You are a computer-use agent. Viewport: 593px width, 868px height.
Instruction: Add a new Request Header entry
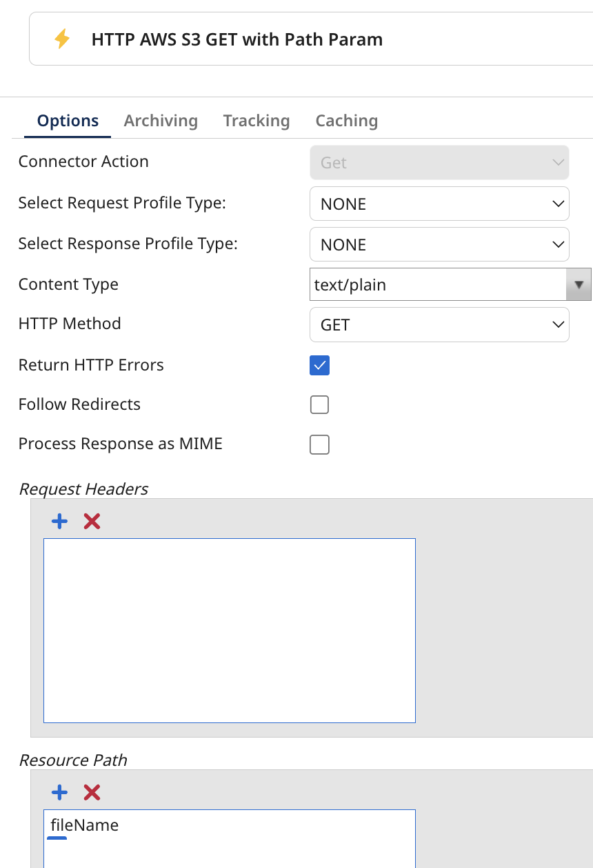click(x=59, y=521)
